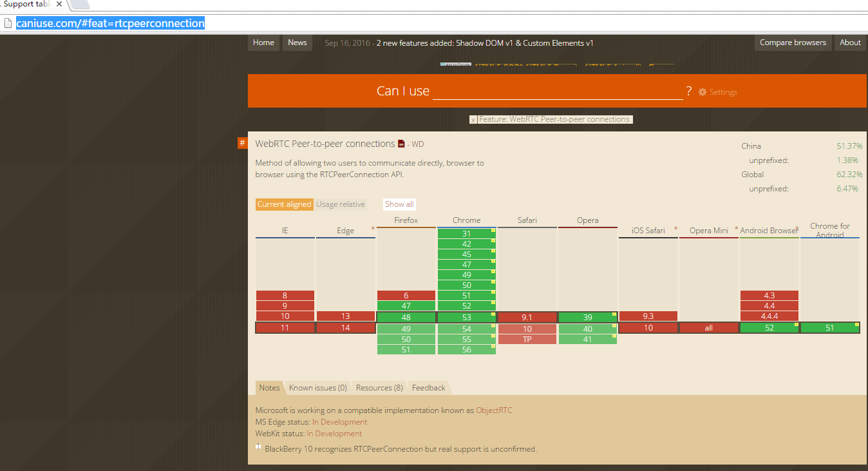Click Safari browser column header
868x471 pixels.
pos(527,220)
